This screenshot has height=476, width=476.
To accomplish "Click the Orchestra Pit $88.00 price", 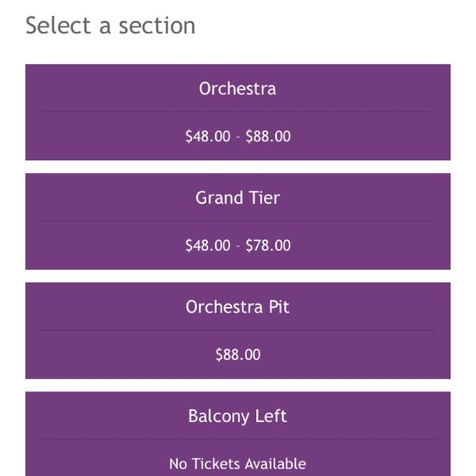I will click(x=238, y=355).
